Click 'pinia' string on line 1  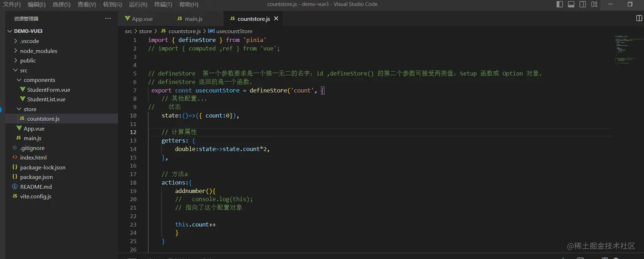pos(255,40)
